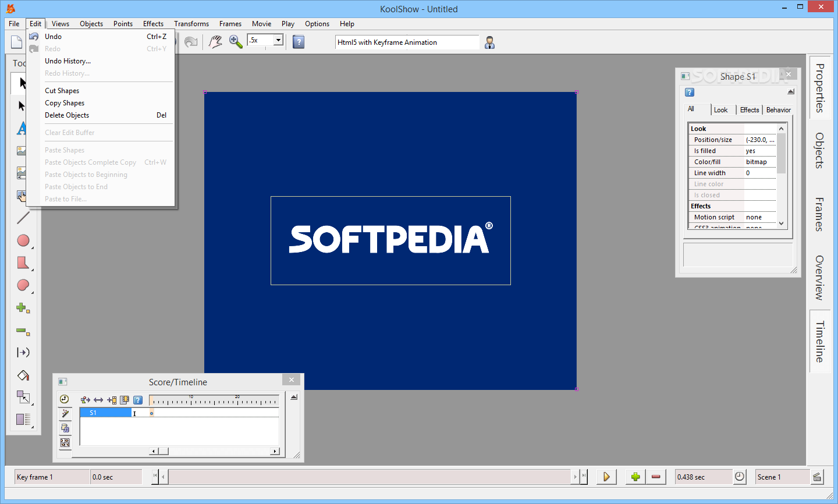The height and width of the screenshot is (504, 838).
Task: Click the double-headed arrow timeline icon
Action: point(98,400)
